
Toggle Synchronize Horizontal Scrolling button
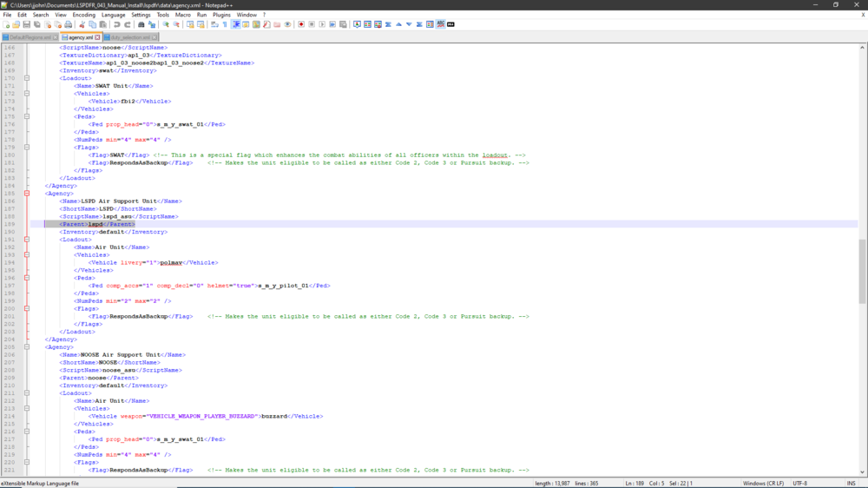(x=201, y=24)
